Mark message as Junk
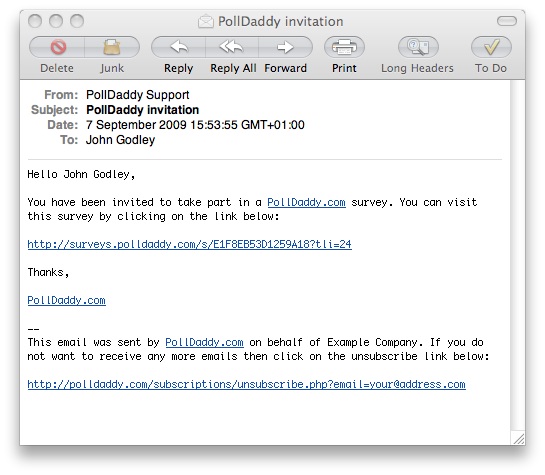This screenshot has height=475, width=545. pos(112,47)
